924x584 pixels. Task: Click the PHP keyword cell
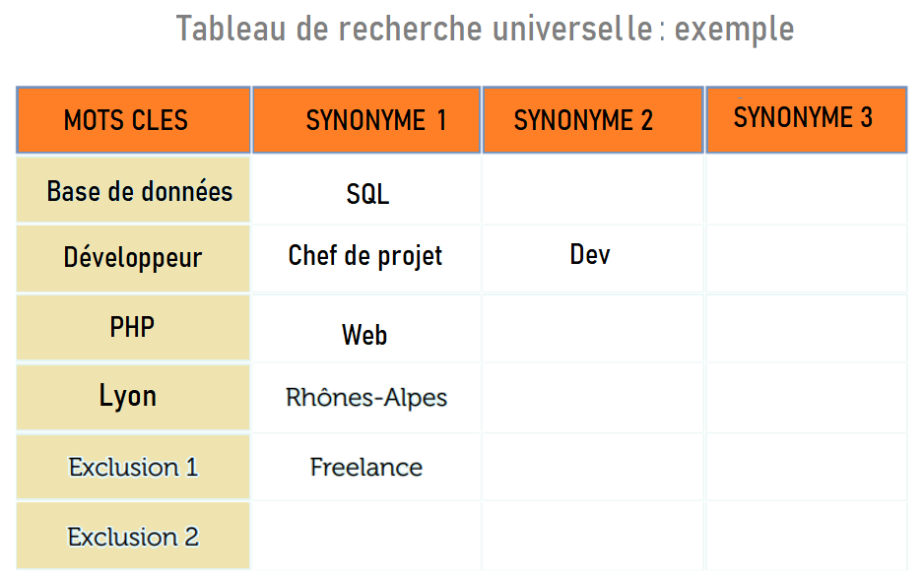point(133,327)
